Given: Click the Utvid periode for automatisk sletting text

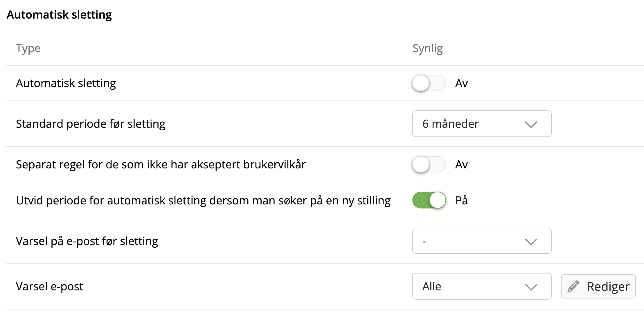Looking at the screenshot, I should click(203, 201).
